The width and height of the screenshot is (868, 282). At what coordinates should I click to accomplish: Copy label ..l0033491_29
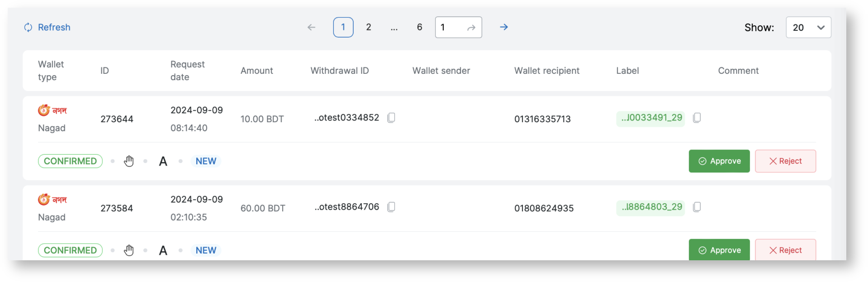coord(697,118)
